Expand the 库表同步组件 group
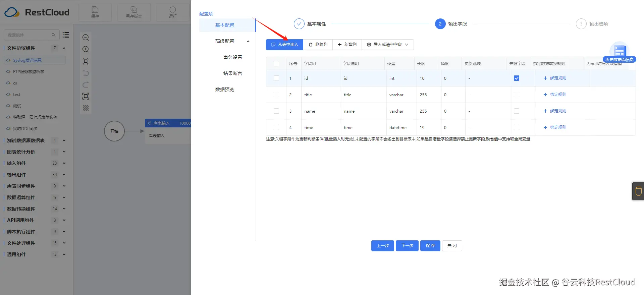 pos(64,186)
